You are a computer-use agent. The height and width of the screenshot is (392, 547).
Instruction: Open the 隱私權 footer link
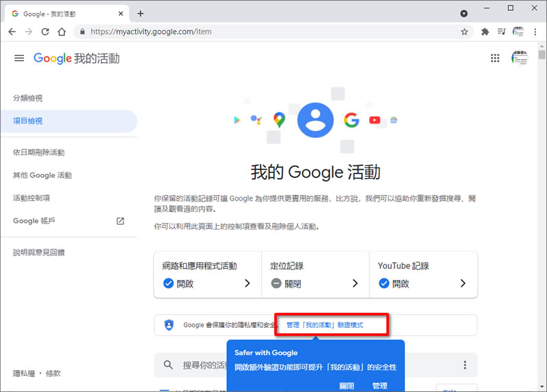click(x=24, y=374)
